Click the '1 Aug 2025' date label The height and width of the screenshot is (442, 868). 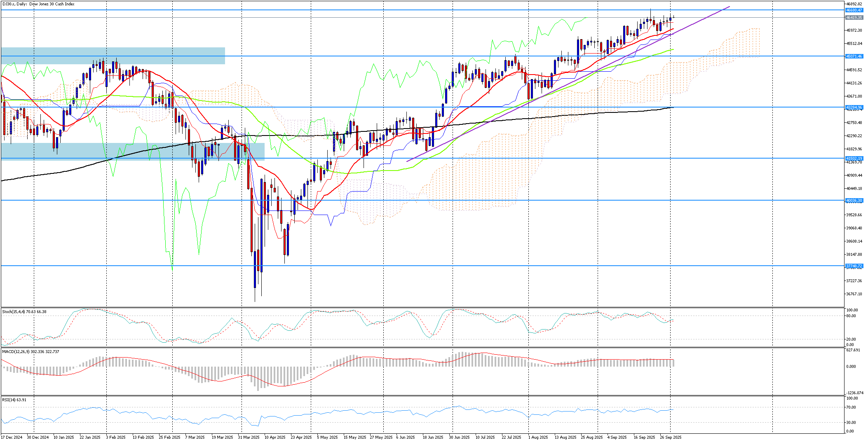pyautogui.click(x=538, y=437)
